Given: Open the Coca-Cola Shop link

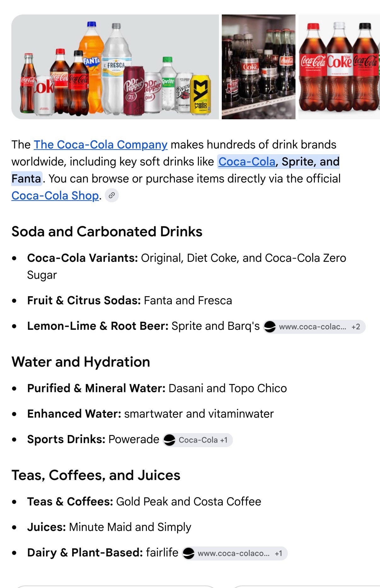Looking at the screenshot, I should 55,196.
